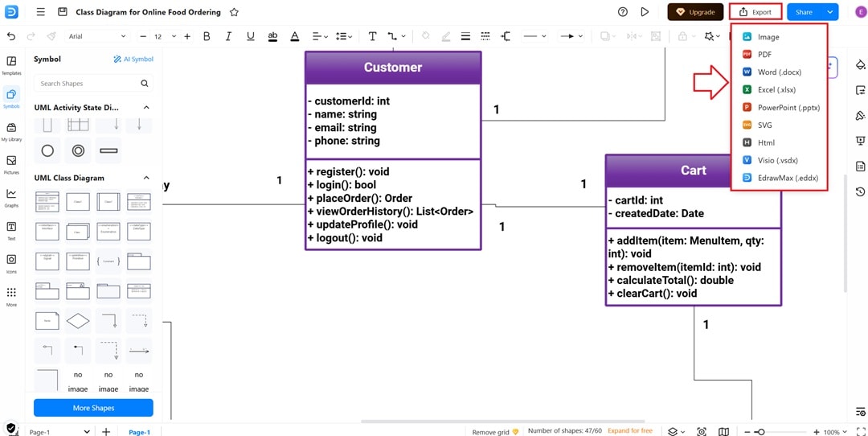
Task: Open font color picker
Action: 294,36
